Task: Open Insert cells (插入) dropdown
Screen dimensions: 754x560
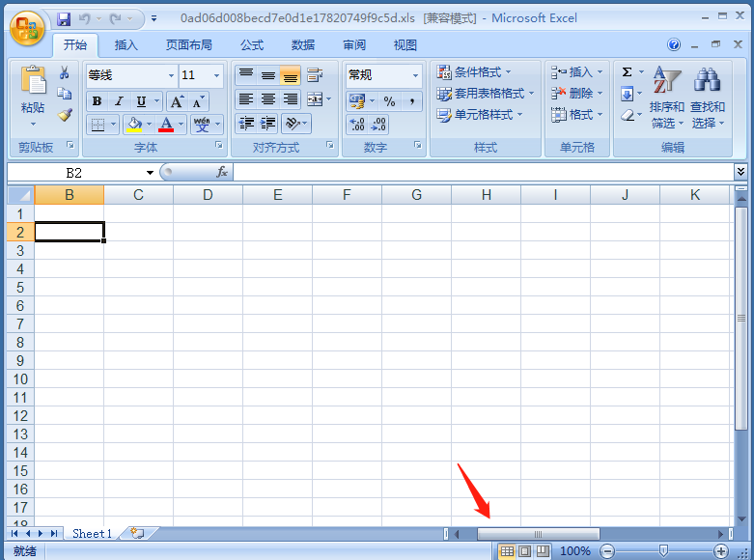Action: tap(576, 72)
